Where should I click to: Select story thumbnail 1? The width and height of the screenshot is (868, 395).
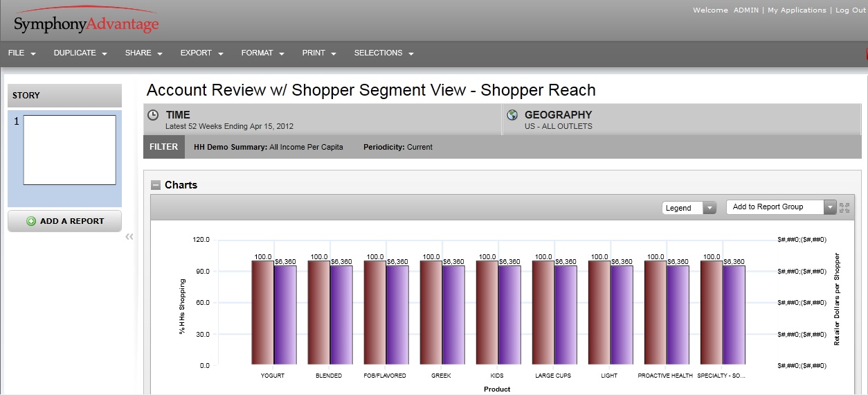coord(69,150)
